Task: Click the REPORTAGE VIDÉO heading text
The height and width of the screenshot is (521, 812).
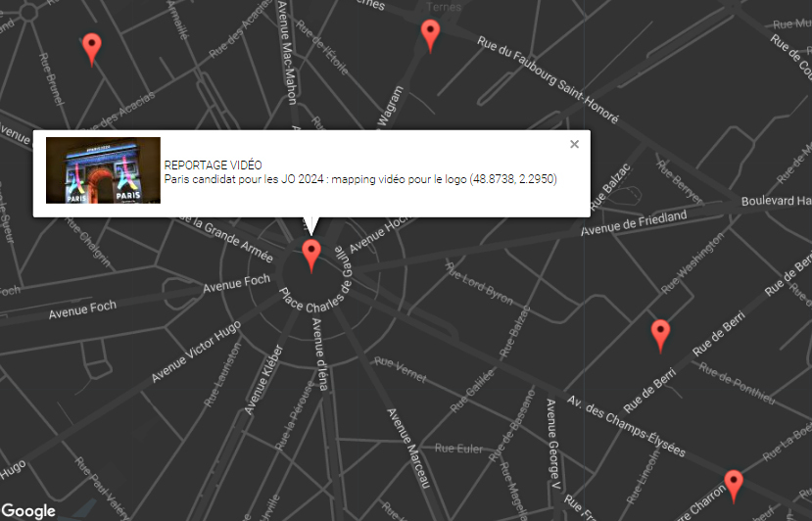Action: tap(213, 166)
